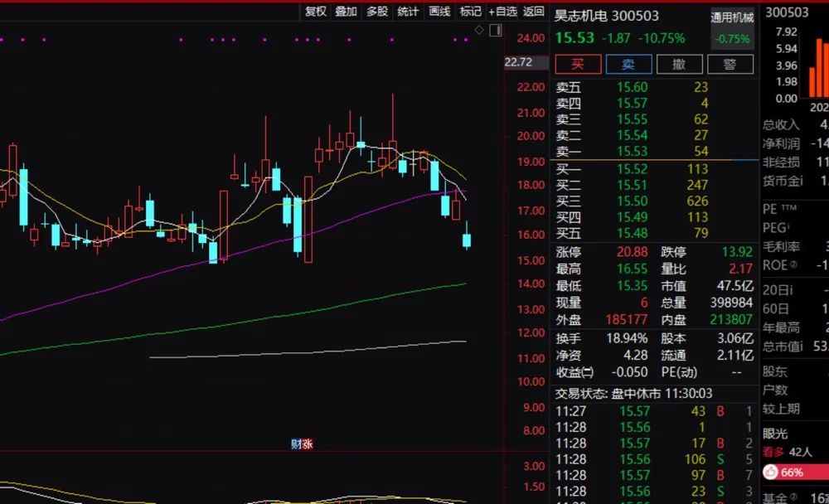Activate the 画线 drawing tool

tap(439, 11)
